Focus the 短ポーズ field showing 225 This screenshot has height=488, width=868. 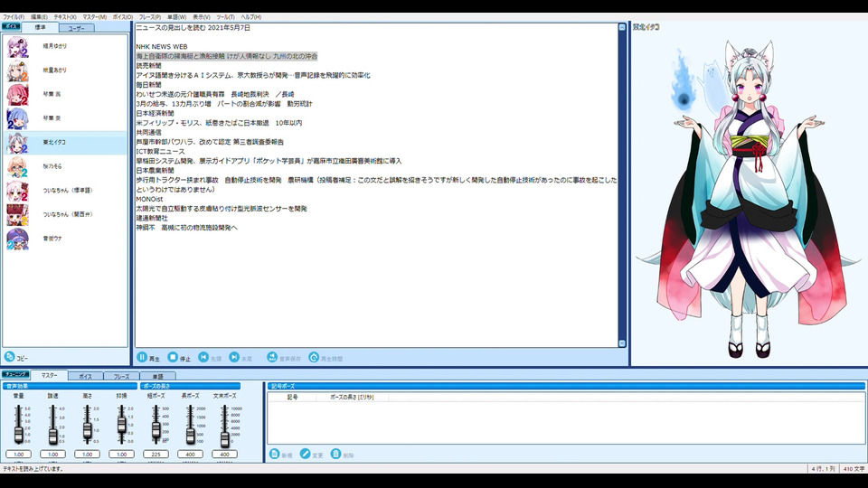(x=156, y=455)
